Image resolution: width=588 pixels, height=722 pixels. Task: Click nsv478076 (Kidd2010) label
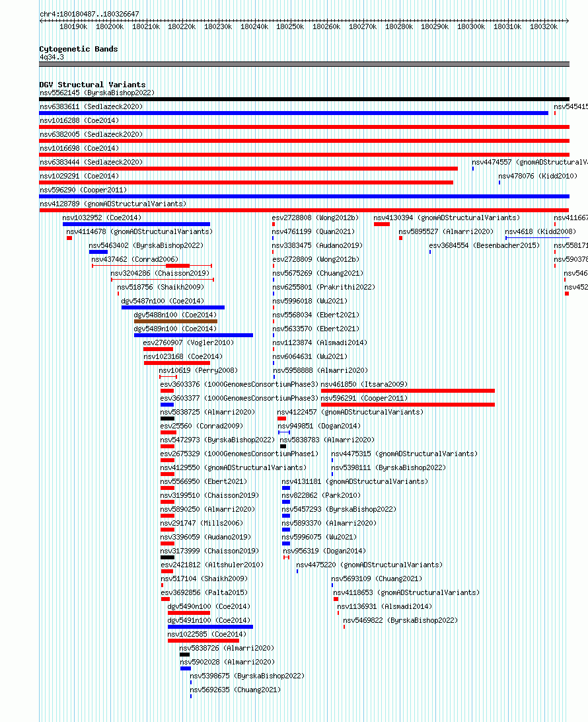[538, 175]
